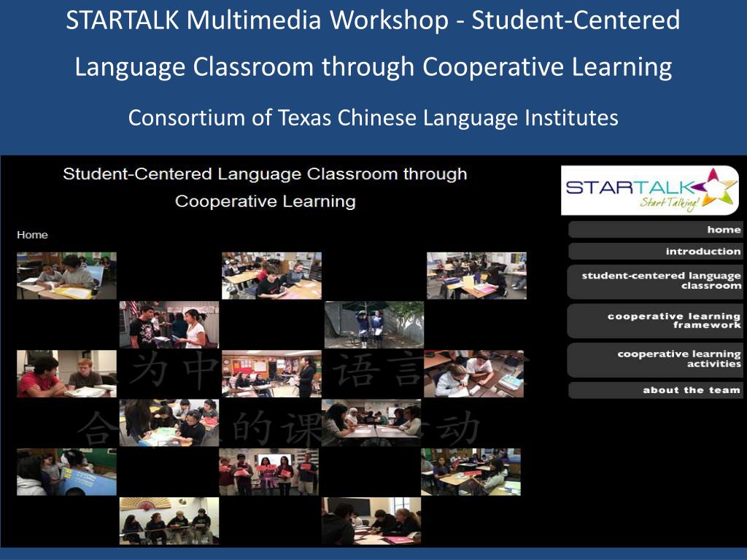747x560 pixels.
Task: Open the home menu item
Action: coord(655,230)
